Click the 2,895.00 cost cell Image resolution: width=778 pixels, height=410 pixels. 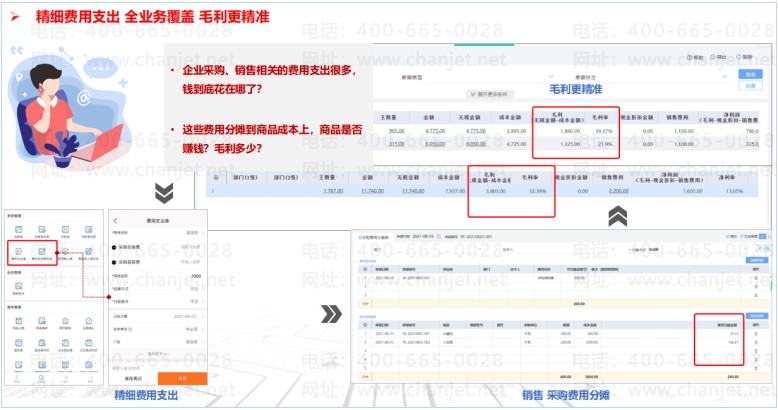coord(516,131)
